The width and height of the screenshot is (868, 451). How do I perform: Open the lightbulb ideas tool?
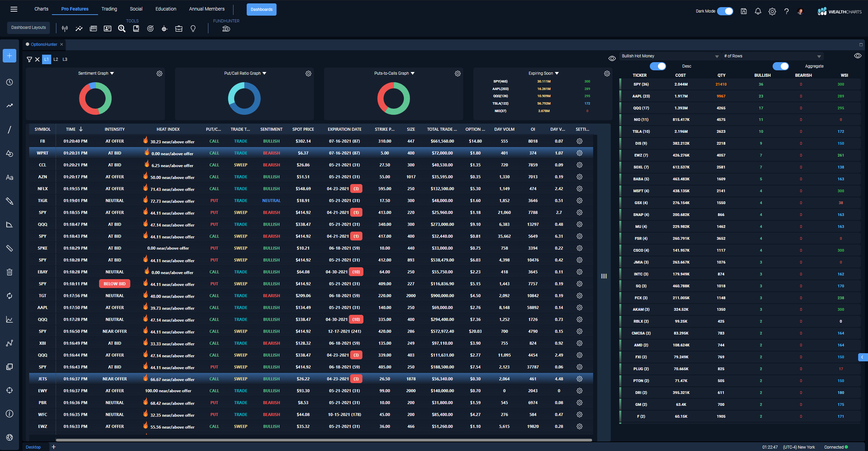(193, 29)
